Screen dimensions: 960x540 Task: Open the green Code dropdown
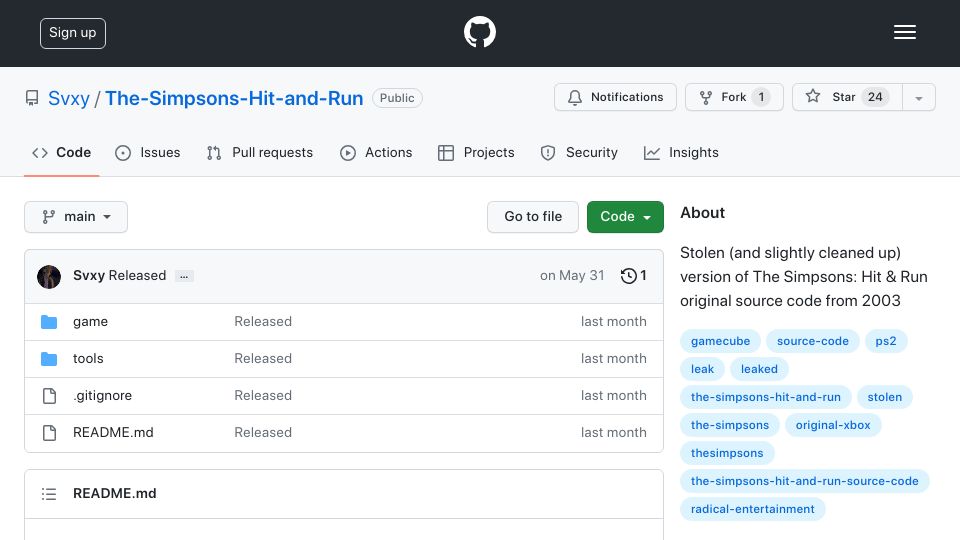(625, 217)
